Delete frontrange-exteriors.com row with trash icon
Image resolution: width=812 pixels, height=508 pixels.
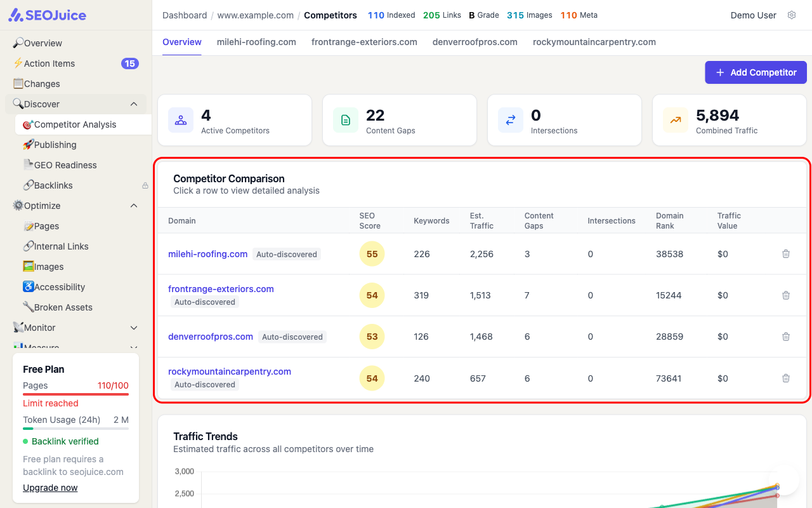(786, 295)
